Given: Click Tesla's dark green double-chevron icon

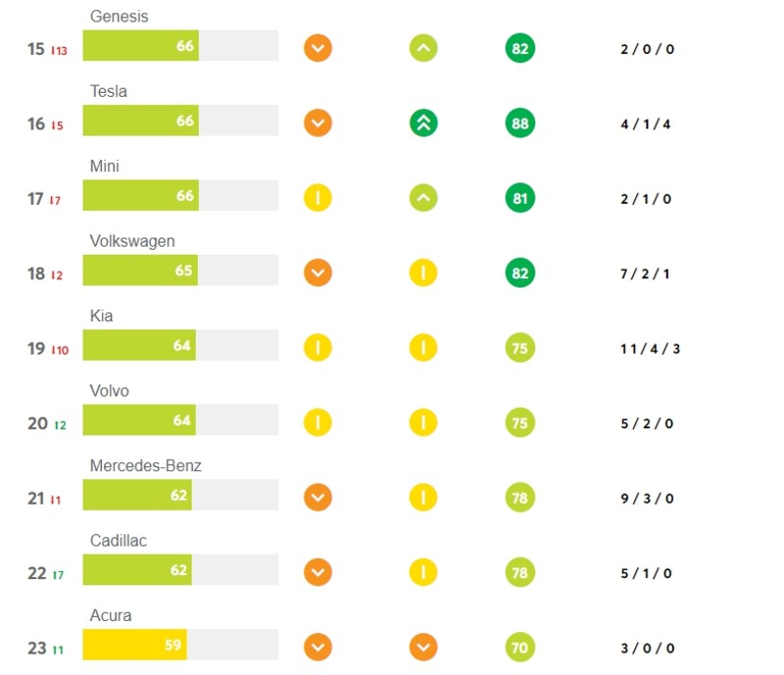Looking at the screenshot, I should (423, 123).
